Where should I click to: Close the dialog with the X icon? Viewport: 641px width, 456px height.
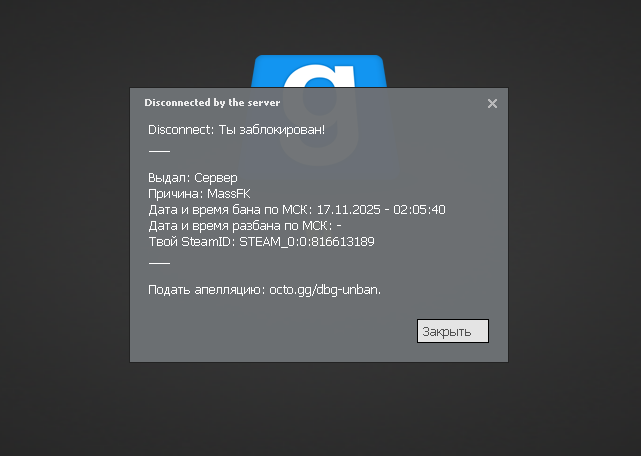[x=492, y=103]
